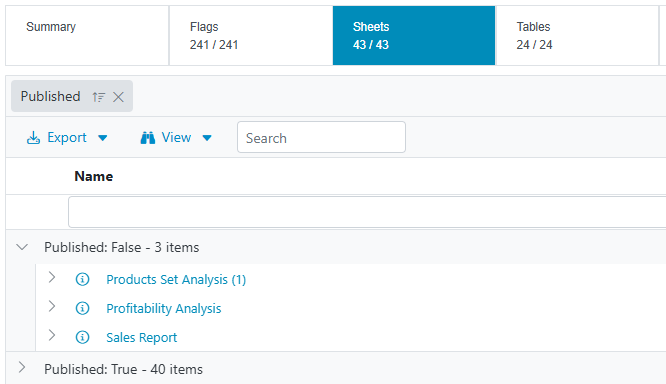The height and width of the screenshot is (384, 666).
Task: Click the Export download icon
Action: [x=34, y=138]
